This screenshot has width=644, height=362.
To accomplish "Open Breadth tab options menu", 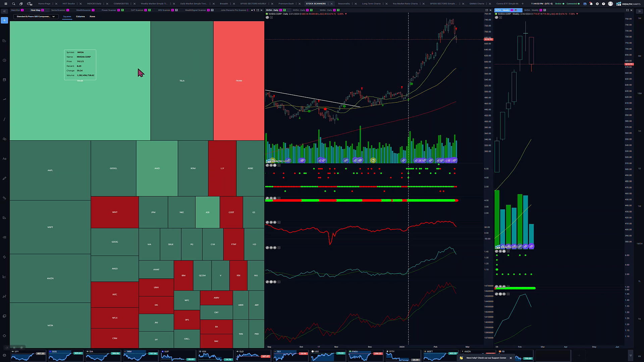I will click(x=231, y=4).
